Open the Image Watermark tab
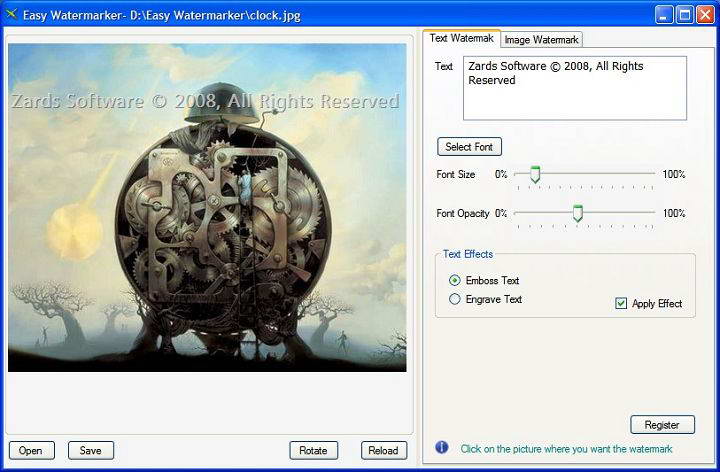Screen dimensions: 720x472 coord(541,40)
